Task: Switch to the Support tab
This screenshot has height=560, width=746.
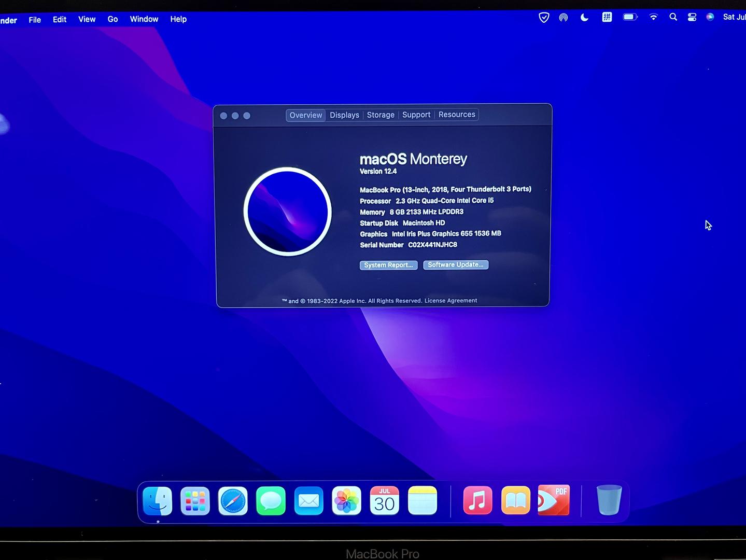Action: coord(416,115)
